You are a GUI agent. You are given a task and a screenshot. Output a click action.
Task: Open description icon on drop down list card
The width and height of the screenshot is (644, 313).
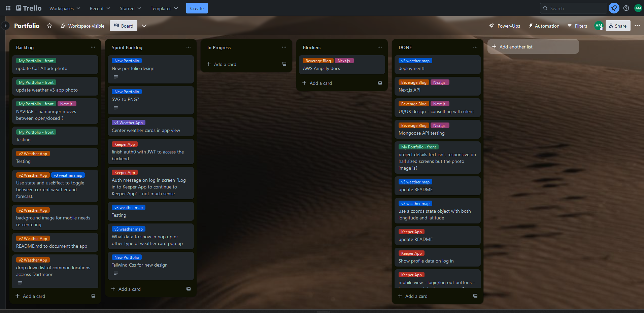tap(20, 283)
